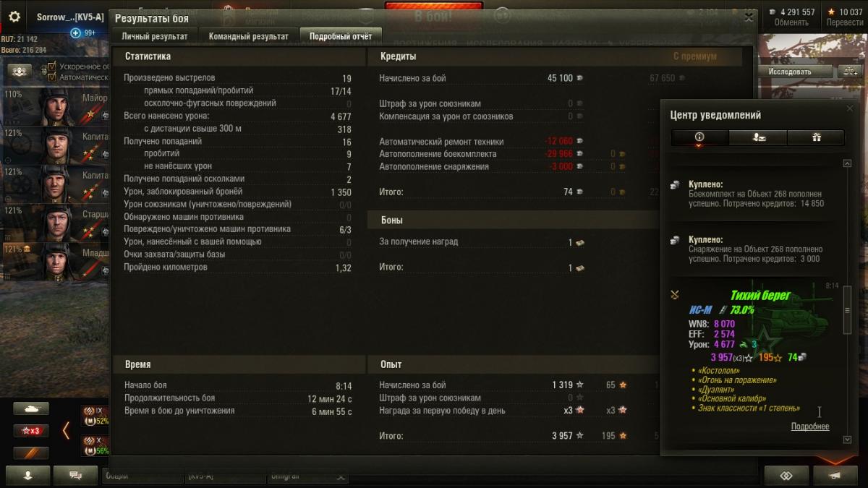
Task: Click «Обменять» under the credits balance
Action: coord(791,22)
